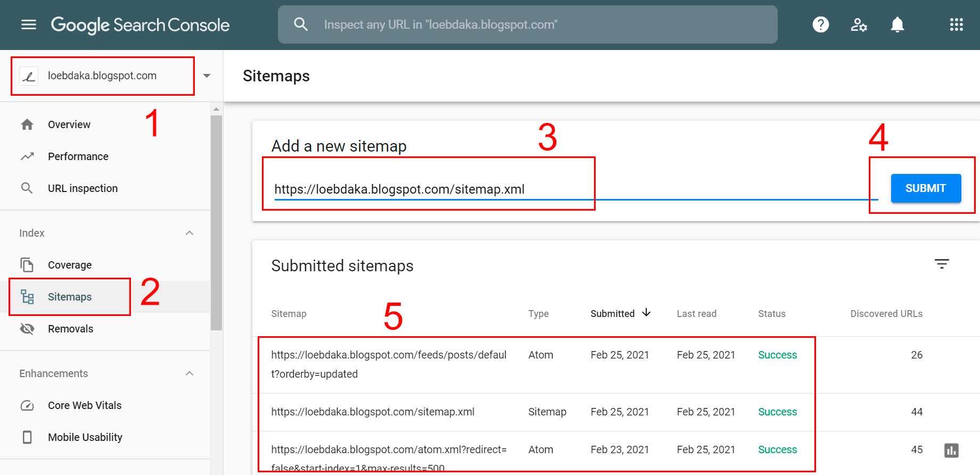
Task: Click the Performance trend icon
Action: tap(27, 156)
